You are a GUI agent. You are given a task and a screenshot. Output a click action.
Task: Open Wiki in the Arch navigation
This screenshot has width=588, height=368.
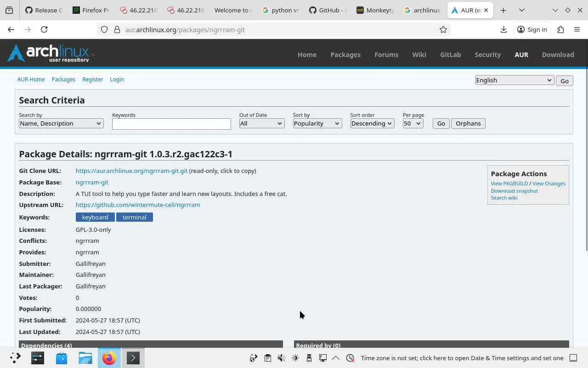pyautogui.click(x=419, y=54)
